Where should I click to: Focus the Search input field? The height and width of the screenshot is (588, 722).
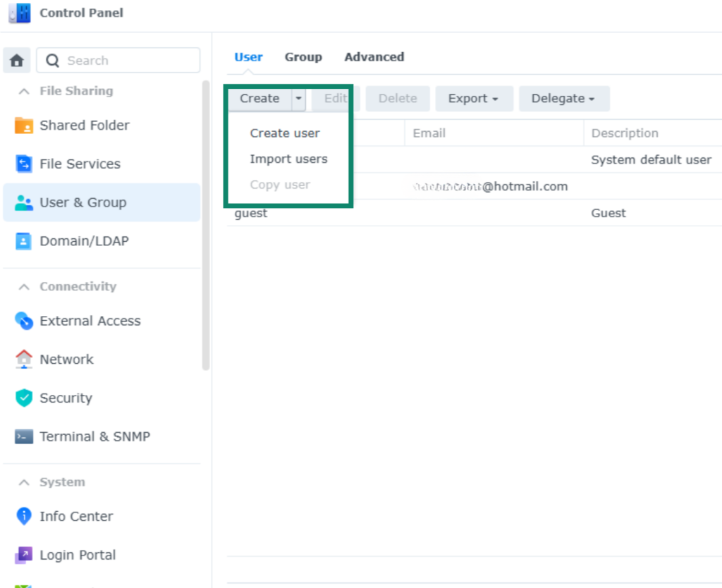click(x=118, y=61)
